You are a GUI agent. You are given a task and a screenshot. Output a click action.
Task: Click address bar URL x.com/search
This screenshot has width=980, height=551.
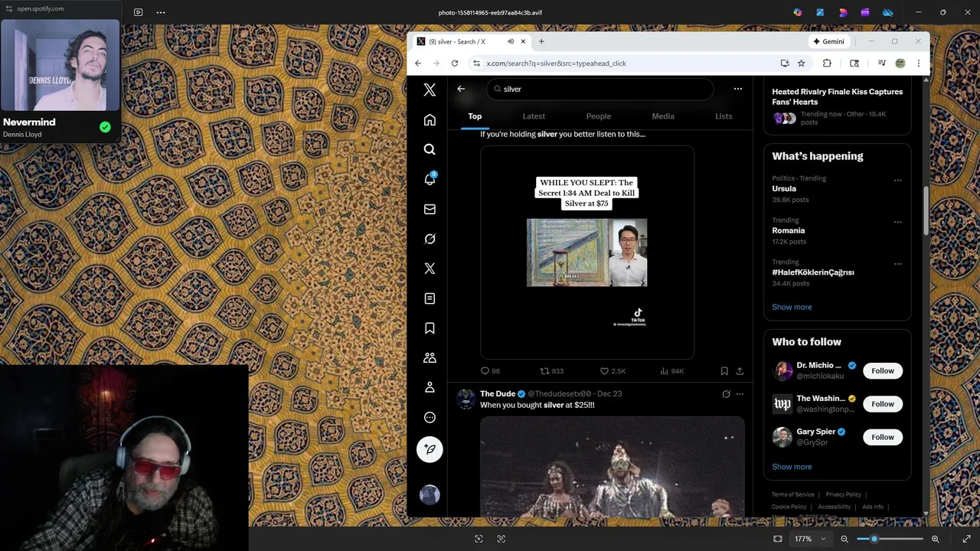click(x=556, y=64)
